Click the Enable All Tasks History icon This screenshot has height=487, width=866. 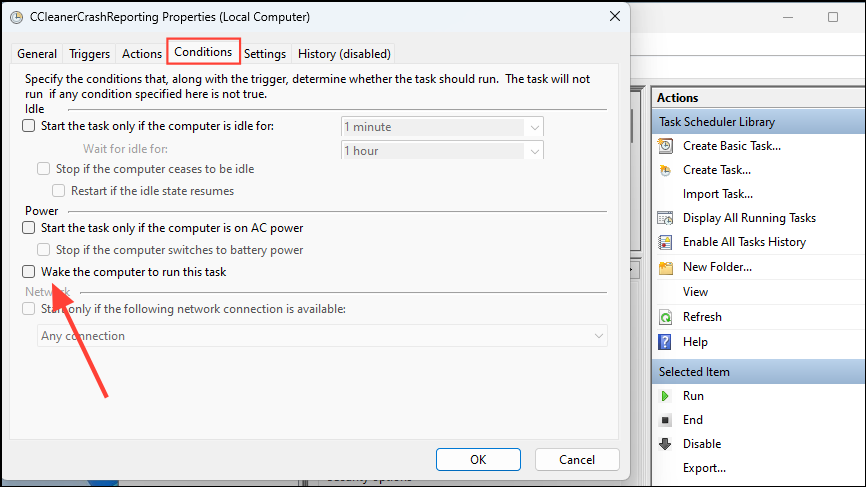pyautogui.click(x=666, y=242)
